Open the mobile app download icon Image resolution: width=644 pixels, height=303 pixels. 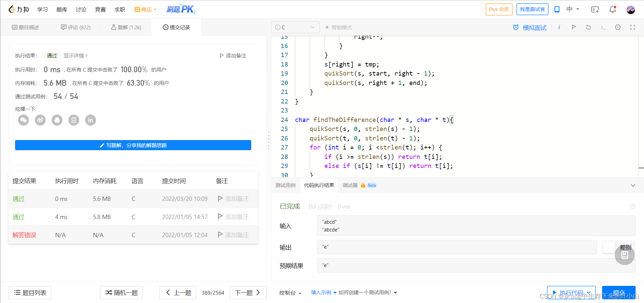(x=557, y=9)
